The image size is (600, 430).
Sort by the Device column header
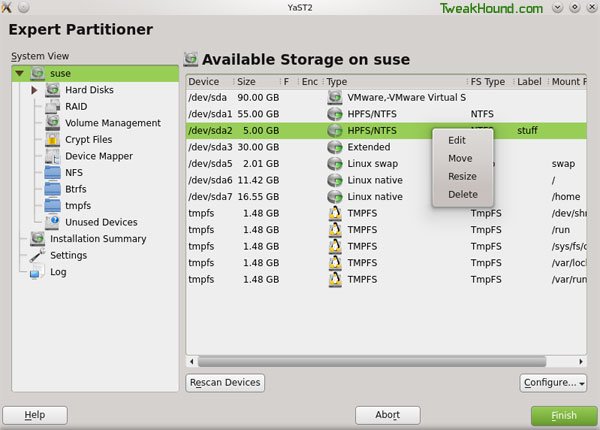(x=210, y=81)
